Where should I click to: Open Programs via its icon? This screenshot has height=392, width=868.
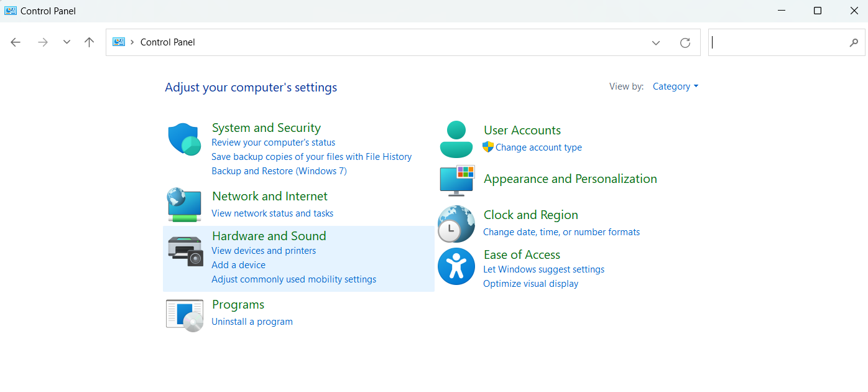pos(184,314)
